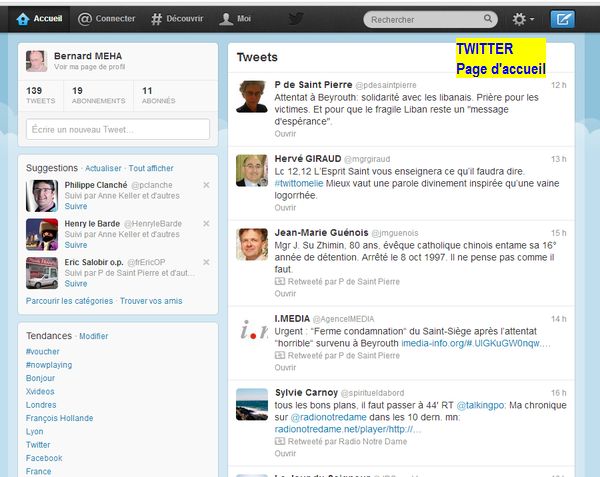Open the Découvrir tab
This screenshot has width=600, height=477.
(x=177, y=18)
